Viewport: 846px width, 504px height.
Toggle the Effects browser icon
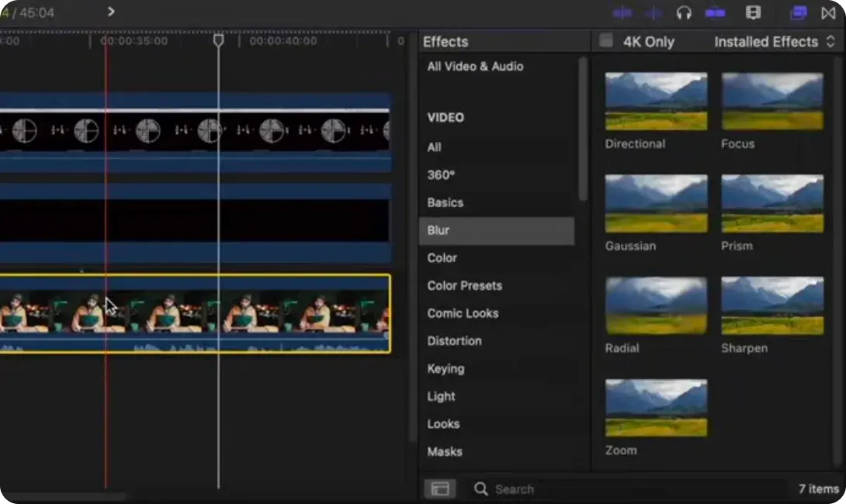click(x=799, y=12)
